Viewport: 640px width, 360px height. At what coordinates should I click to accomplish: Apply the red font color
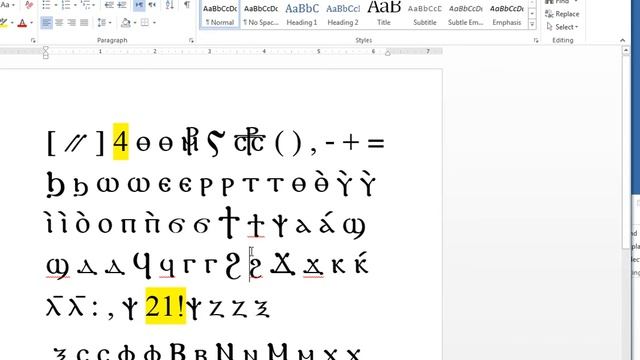pos(22,23)
